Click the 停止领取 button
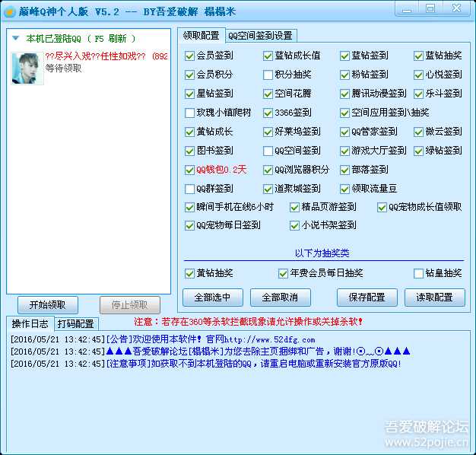Image resolution: width=476 pixels, height=455 pixels. pyautogui.click(x=129, y=305)
